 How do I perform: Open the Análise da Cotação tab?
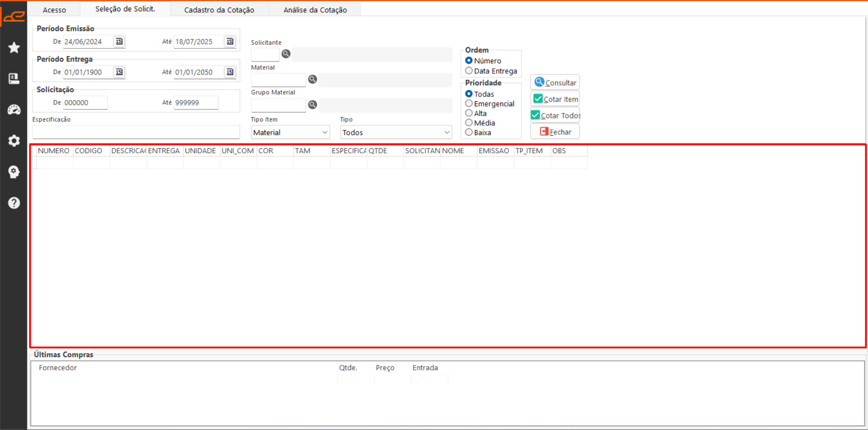point(315,10)
